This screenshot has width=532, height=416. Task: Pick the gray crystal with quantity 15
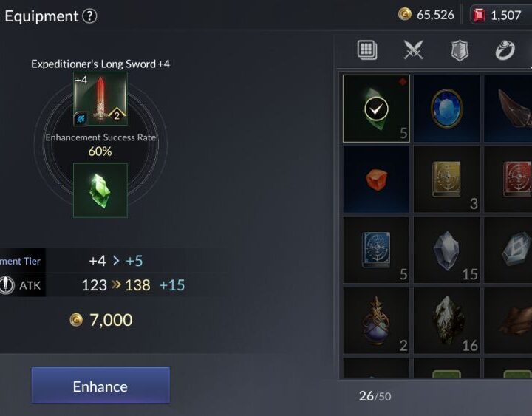(x=446, y=250)
